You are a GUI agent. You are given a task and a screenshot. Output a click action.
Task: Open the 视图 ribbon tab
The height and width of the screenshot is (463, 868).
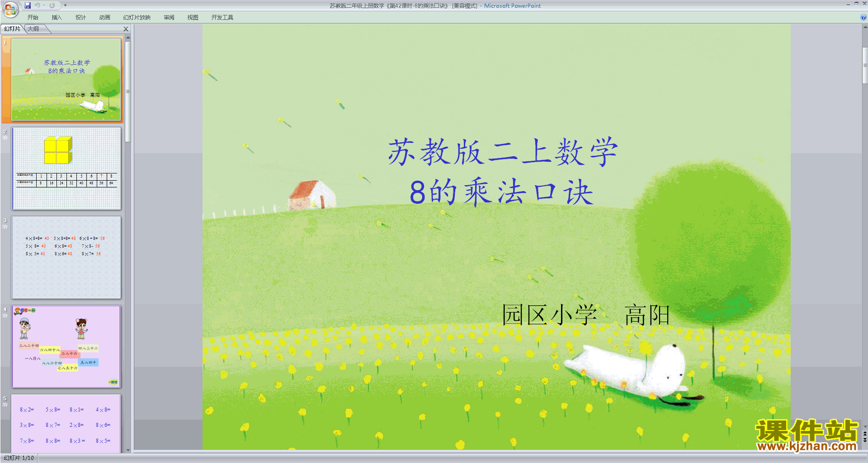pyautogui.click(x=193, y=18)
